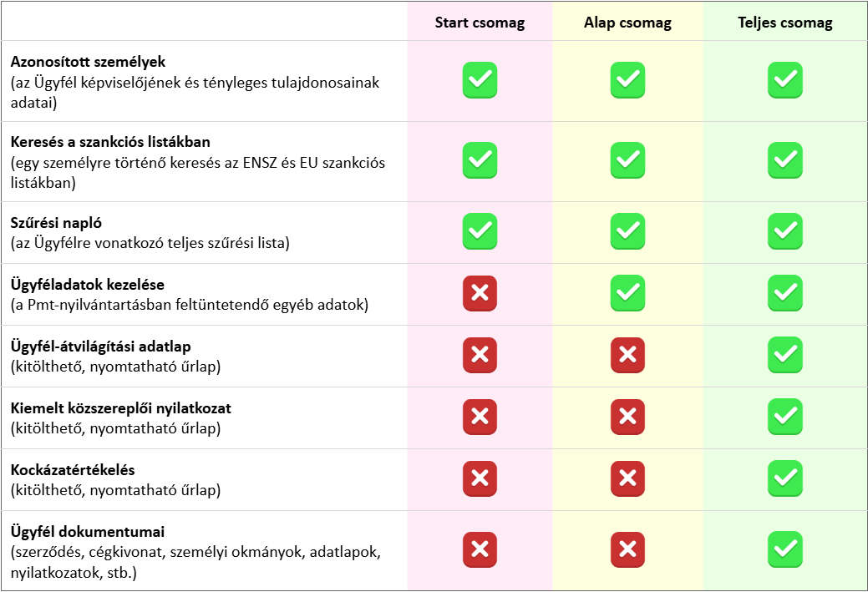The width and height of the screenshot is (868, 592).
Task: Click red X for Ügyfél dokumentumai in Alap csomag
Action: click(x=627, y=549)
